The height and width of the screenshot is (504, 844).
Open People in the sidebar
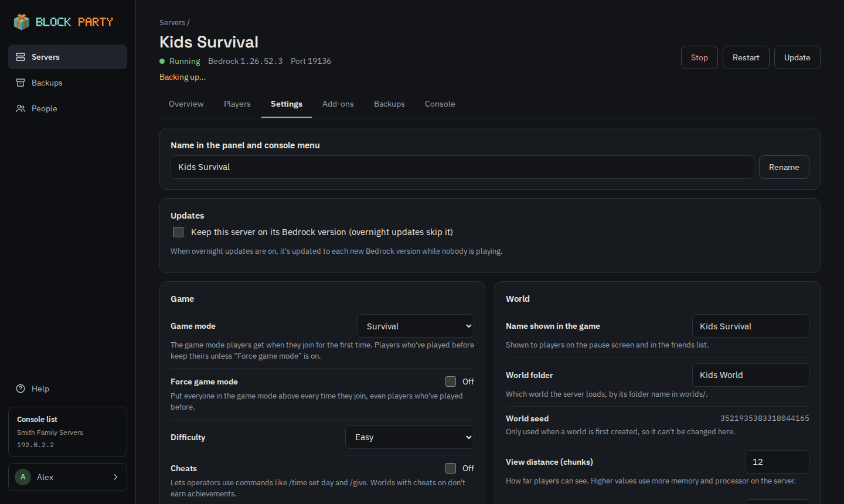pos(67,108)
